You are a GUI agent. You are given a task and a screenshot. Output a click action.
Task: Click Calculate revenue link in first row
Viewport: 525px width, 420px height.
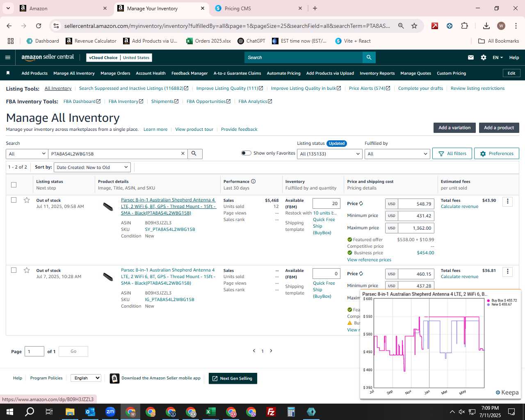459,206
